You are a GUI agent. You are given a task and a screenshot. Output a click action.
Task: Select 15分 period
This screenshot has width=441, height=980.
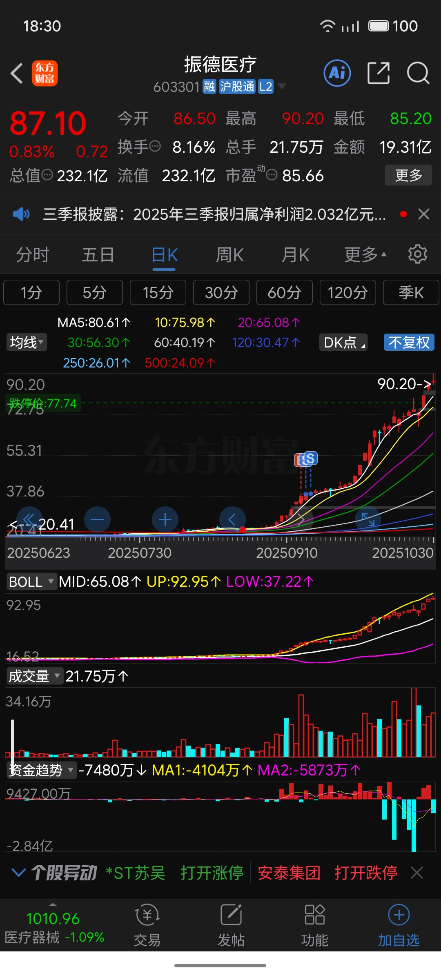(x=158, y=292)
